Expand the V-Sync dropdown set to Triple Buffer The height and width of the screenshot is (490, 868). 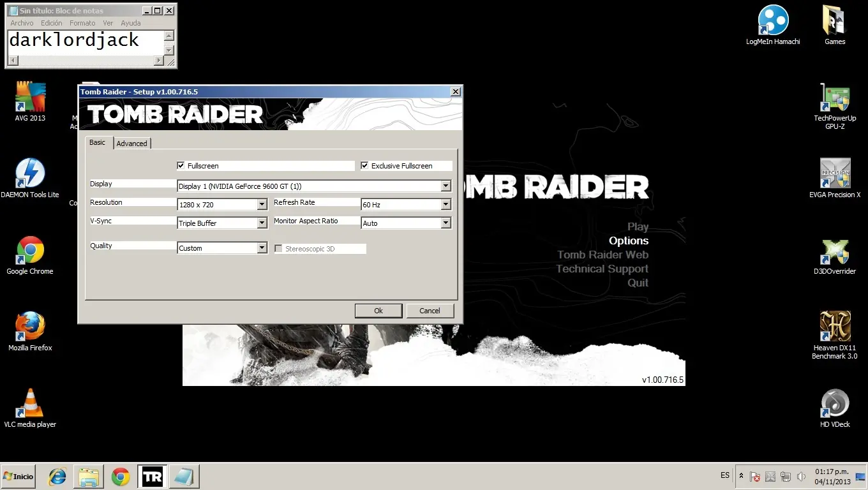(x=262, y=223)
